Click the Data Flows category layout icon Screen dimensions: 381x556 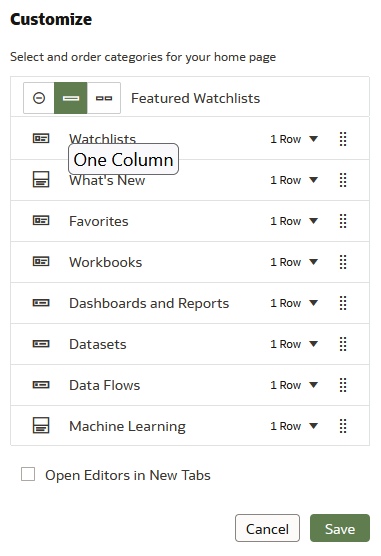(x=41, y=385)
